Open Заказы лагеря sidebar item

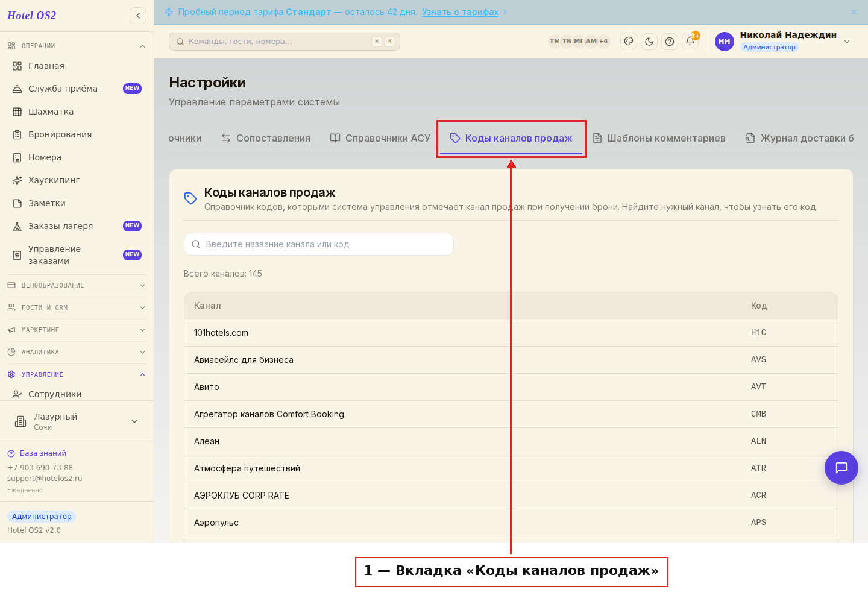point(77,226)
